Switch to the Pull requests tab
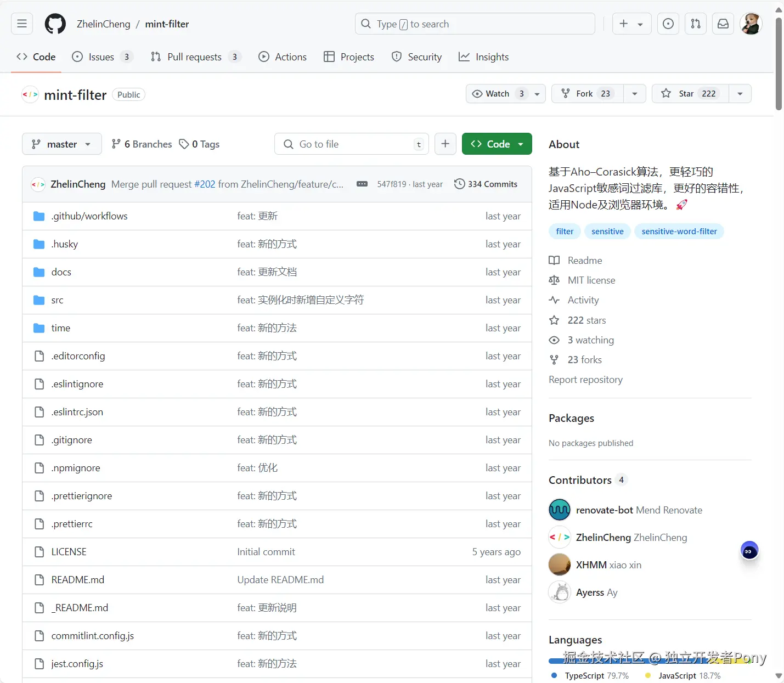The image size is (784, 683). [x=196, y=57]
